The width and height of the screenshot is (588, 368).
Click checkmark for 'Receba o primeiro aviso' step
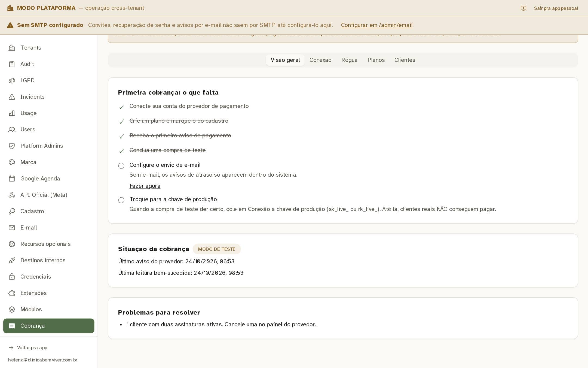coord(122,136)
